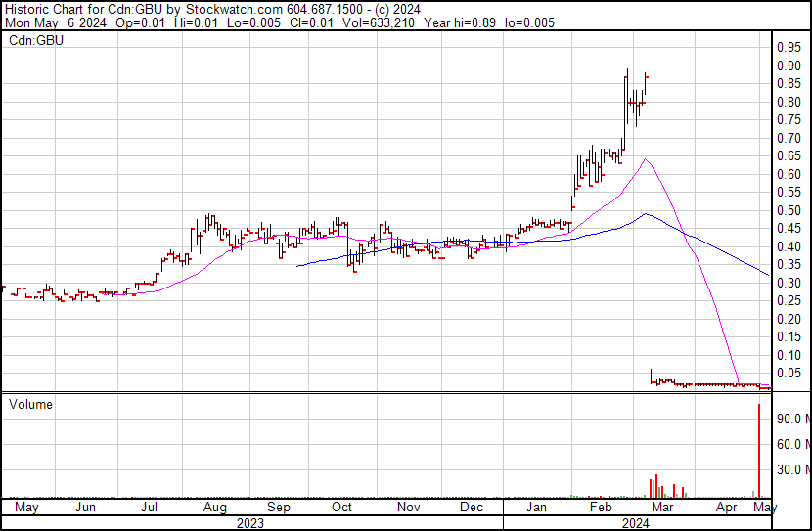
Task: Click the 0.15 price axis label
Action: click(x=789, y=337)
